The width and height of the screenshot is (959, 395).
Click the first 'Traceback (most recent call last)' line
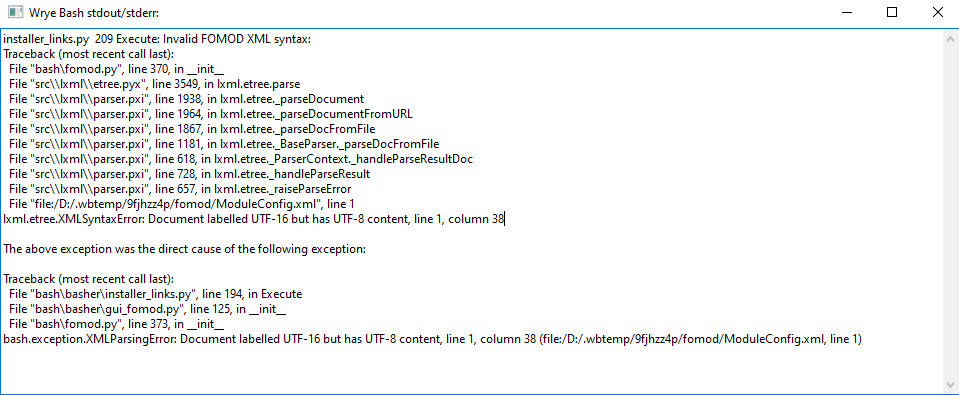89,54
